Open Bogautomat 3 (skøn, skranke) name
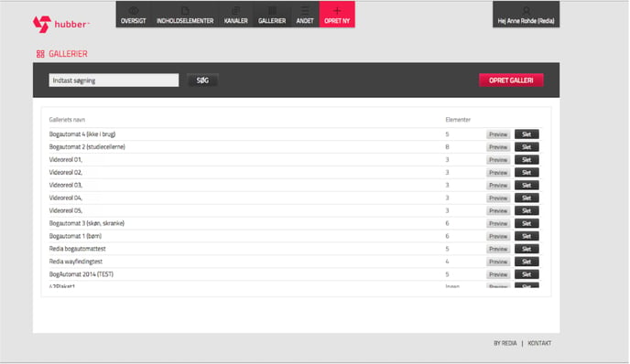630x364 pixels. point(87,223)
